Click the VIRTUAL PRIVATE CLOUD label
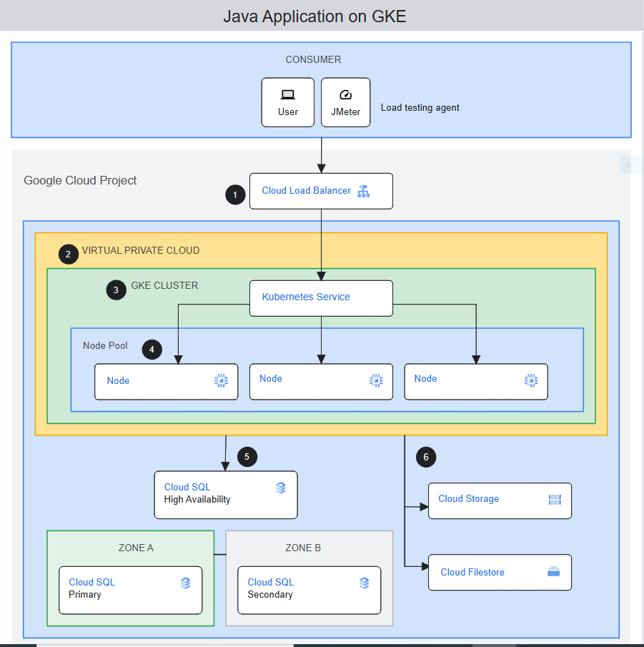The width and height of the screenshot is (644, 647). [141, 250]
